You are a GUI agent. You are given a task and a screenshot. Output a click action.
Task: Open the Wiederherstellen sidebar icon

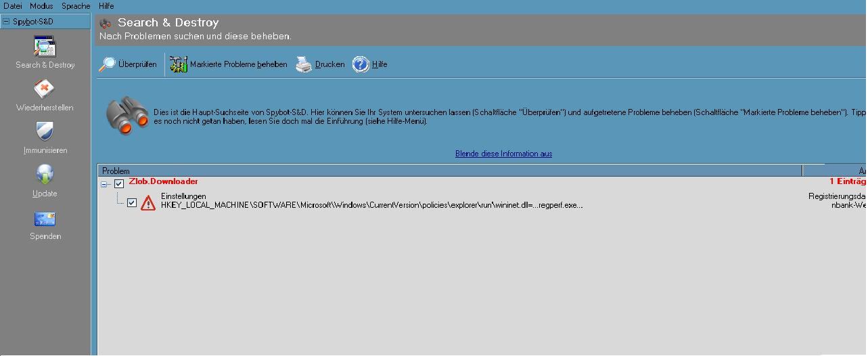click(x=45, y=89)
